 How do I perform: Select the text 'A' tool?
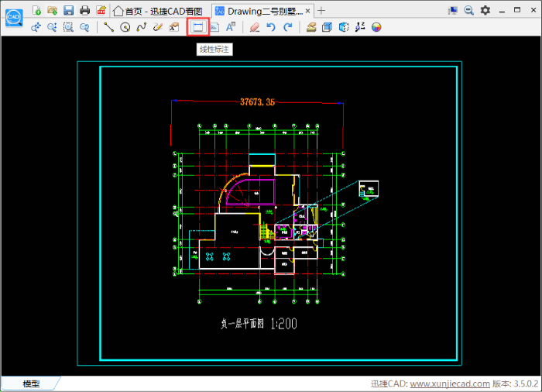(x=231, y=27)
